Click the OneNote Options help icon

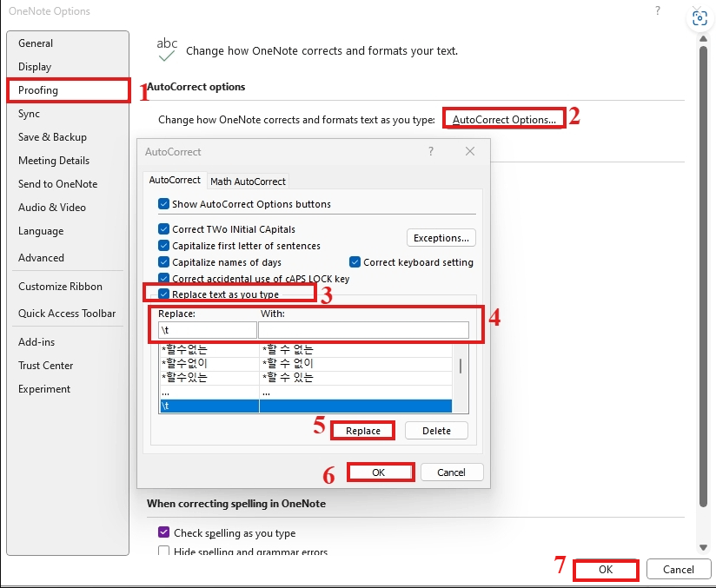[x=658, y=11]
